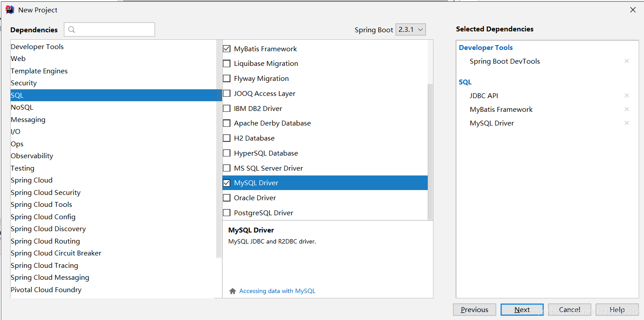644x320 pixels.
Task: Remove MySQL Driver from selected dependencies
Action: click(626, 123)
